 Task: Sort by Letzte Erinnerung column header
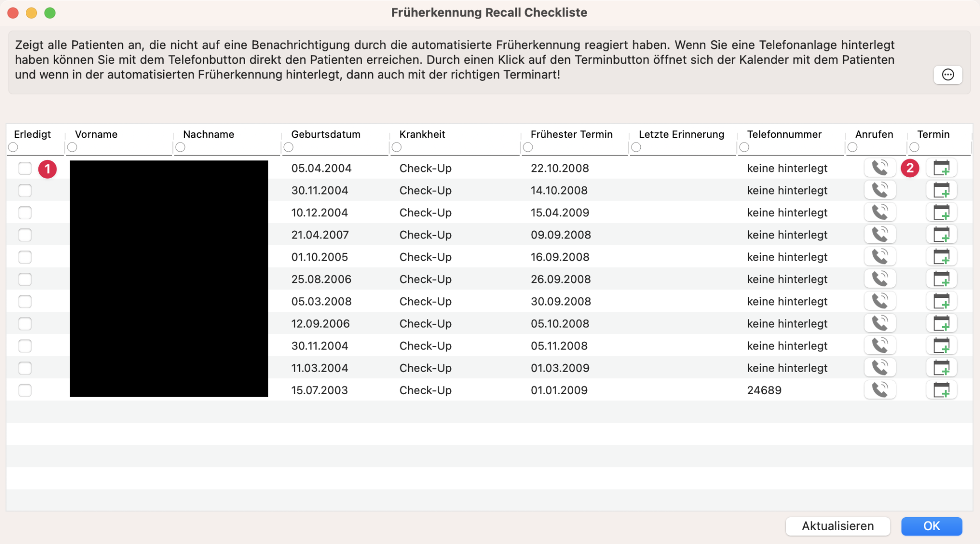pos(681,134)
